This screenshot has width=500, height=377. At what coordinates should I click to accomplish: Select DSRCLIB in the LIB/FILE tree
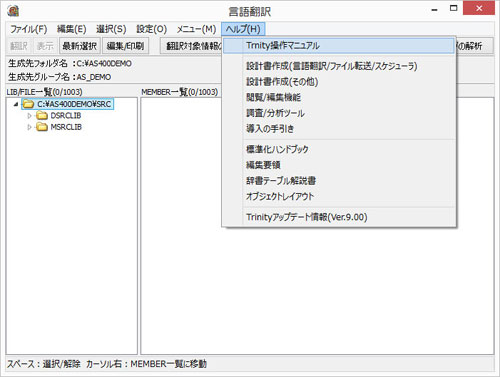pos(66,116)
